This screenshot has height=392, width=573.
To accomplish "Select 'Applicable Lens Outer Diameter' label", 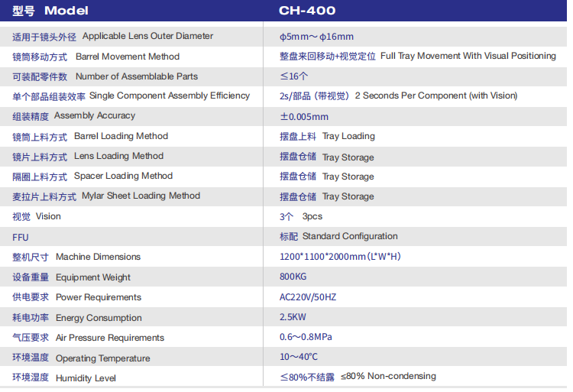I will (147, 36).
